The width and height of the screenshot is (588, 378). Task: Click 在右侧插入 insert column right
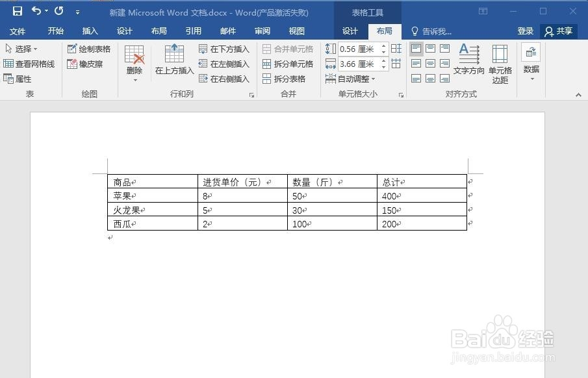tap(224, 79)
